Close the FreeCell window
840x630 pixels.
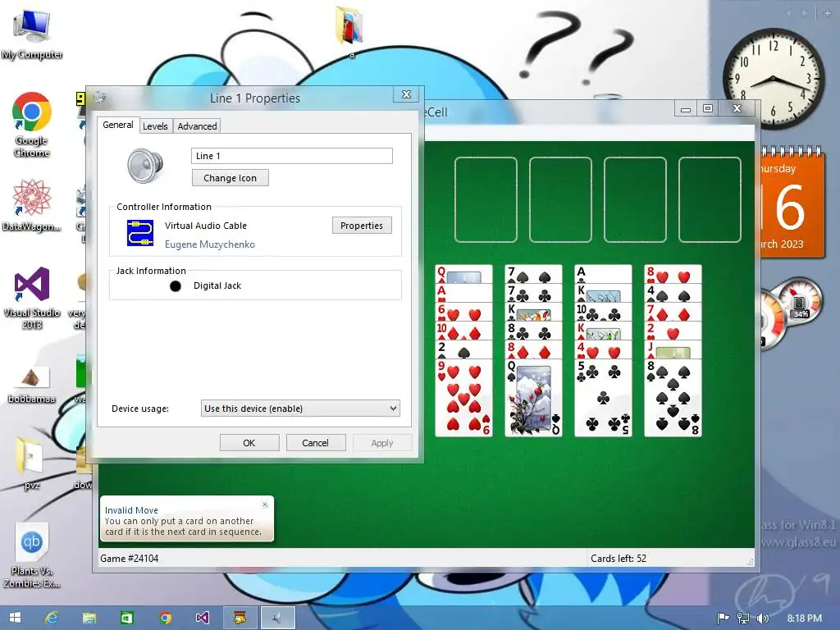click(x=737, y=109)
